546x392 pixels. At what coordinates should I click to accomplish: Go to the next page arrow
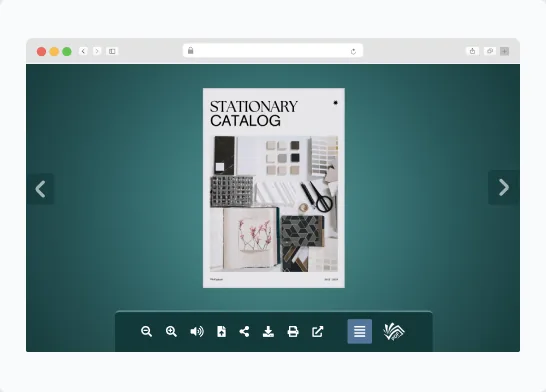pyautogui.click(x=504, y=188)
